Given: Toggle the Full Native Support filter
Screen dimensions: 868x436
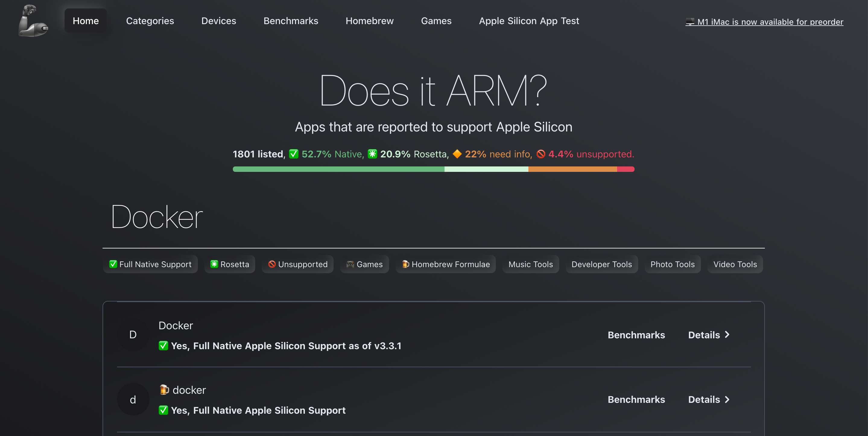Looking at the screenshot, I should [150, 264].
